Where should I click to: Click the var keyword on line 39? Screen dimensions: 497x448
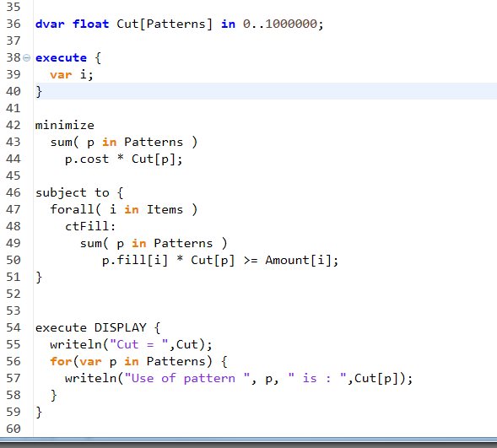61,74
